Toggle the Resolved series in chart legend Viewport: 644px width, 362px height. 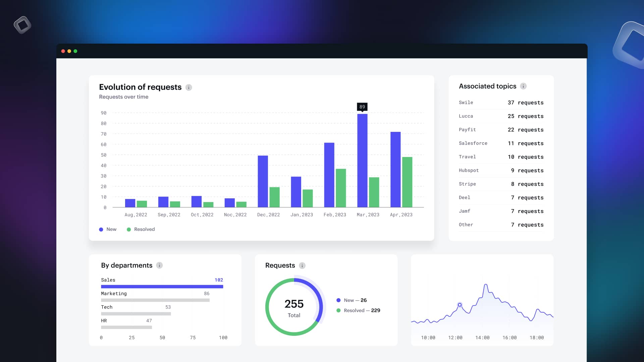[141, 229]
